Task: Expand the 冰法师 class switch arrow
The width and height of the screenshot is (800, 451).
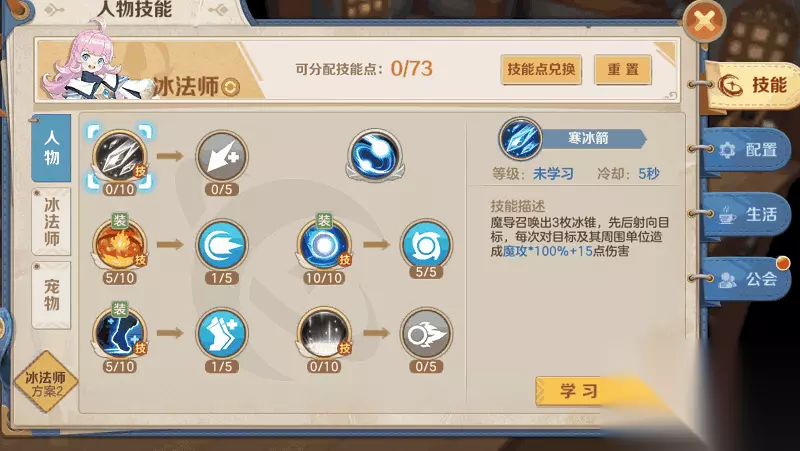Action: (x=230, y=87)
